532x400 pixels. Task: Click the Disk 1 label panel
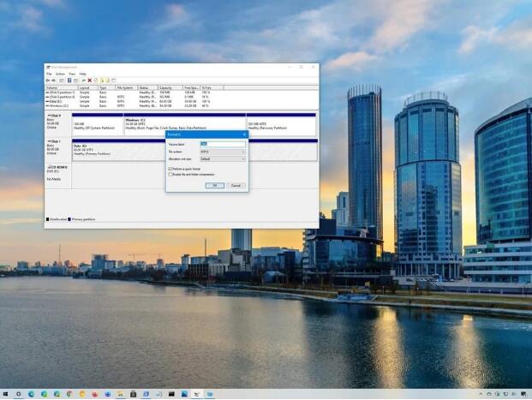tap(58, 150)
